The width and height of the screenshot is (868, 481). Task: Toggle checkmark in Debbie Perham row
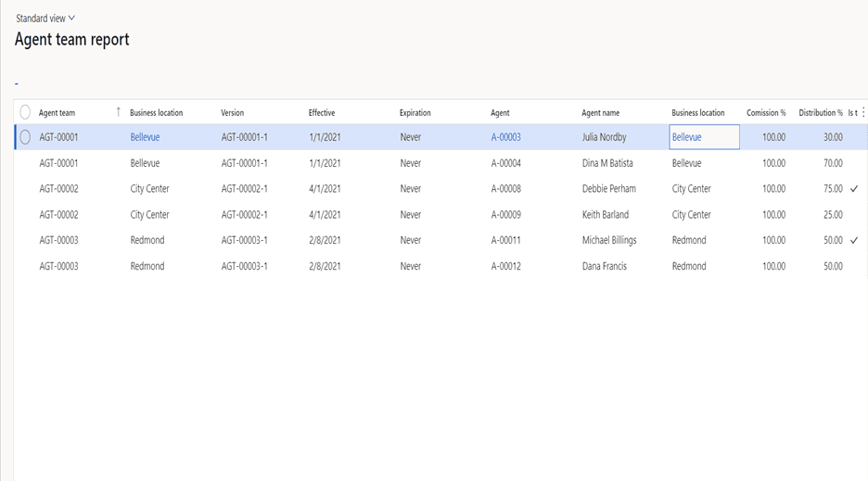click(854, 189)
